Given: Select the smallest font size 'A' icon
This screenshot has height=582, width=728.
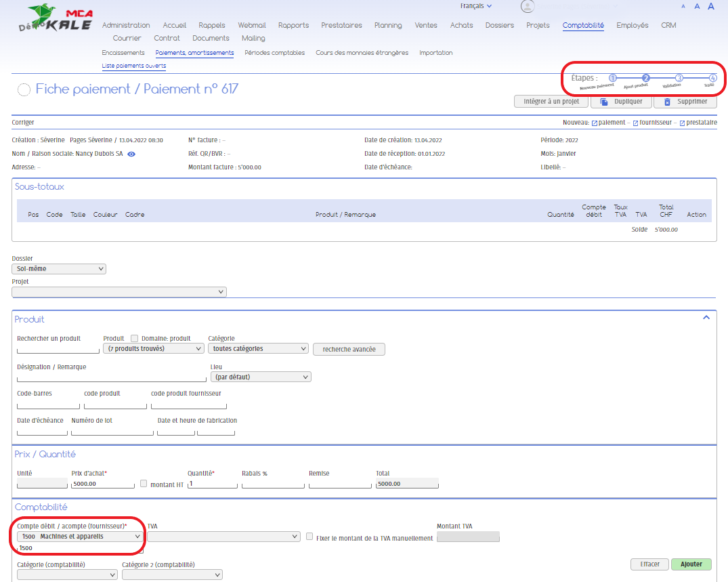Looking at the screenshot, I should [x=683, y=7].
